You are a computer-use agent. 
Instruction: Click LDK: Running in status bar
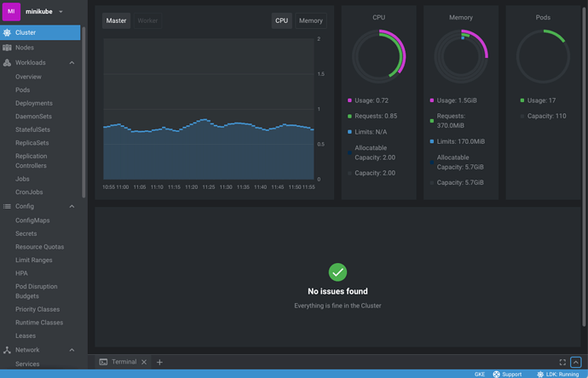coord(557,374)
